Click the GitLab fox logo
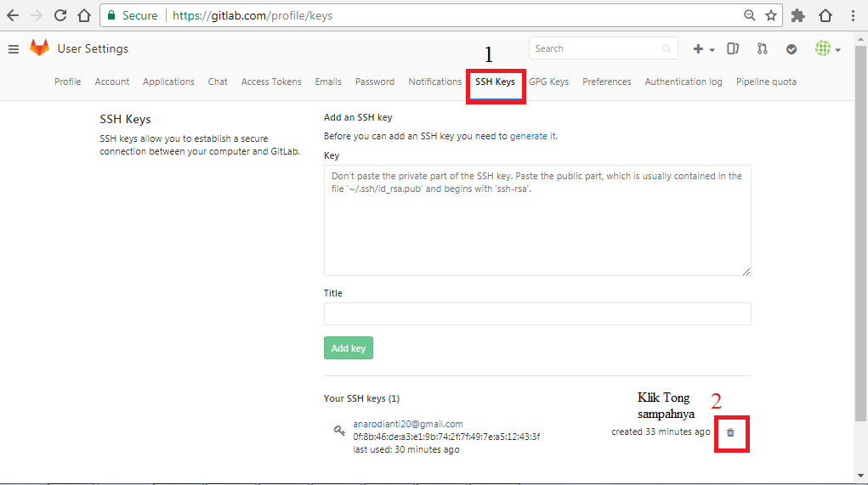Viewport: 868px width, 485px height. pos(39,48)
